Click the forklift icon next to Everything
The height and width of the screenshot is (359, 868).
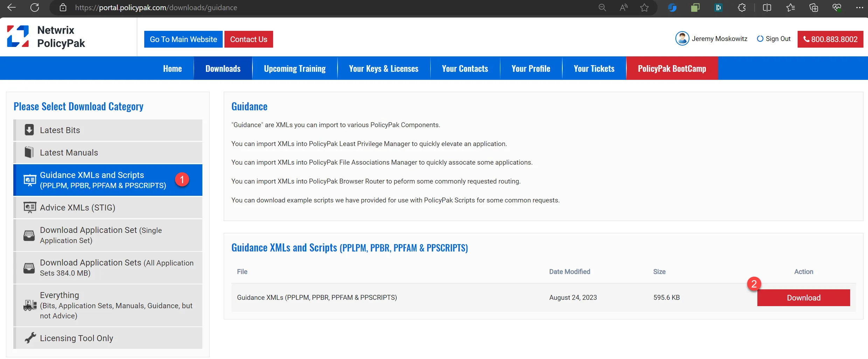tap(29, 305)
